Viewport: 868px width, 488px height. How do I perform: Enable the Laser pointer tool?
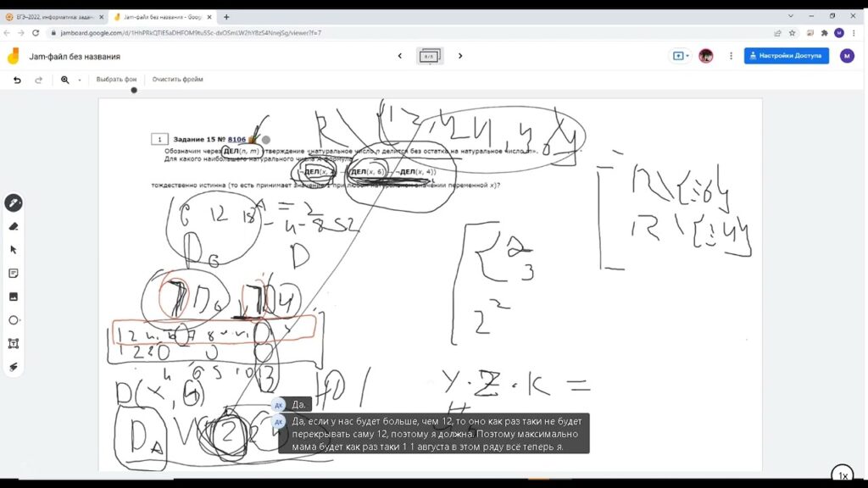point(14,367)
